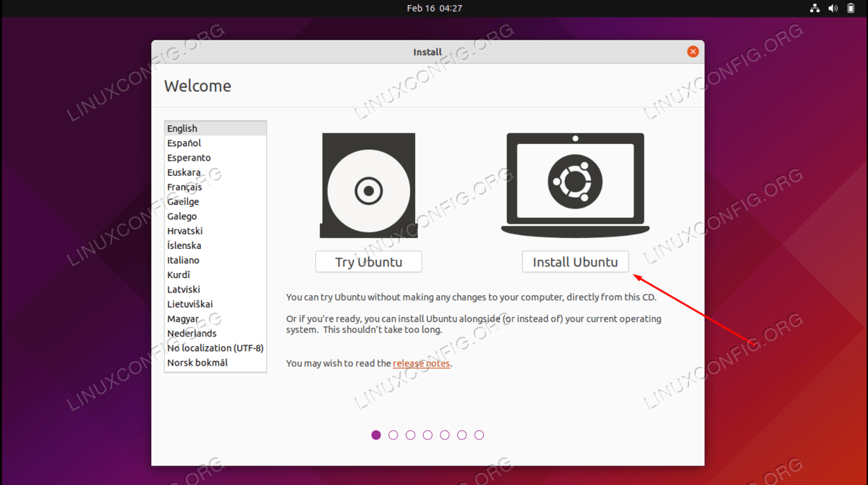
Task: Select Hrvatski in the language list
Action: (x=216, y=231)
